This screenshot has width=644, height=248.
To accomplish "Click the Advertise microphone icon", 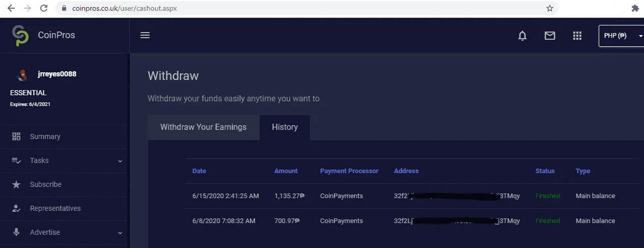I will click(16, 232).
